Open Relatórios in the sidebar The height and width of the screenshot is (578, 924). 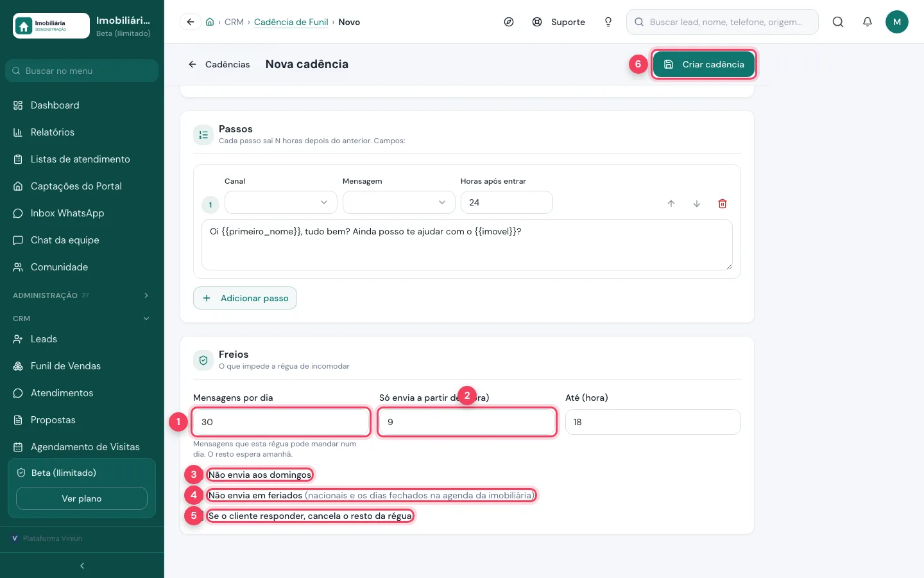click(81, 132)
